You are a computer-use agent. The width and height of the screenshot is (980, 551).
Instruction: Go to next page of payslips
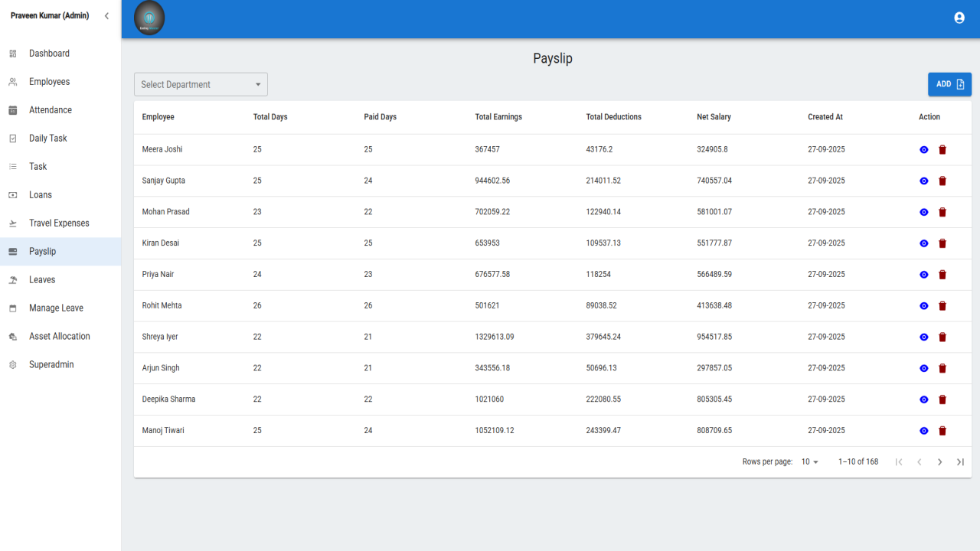(x=939, y=462)
